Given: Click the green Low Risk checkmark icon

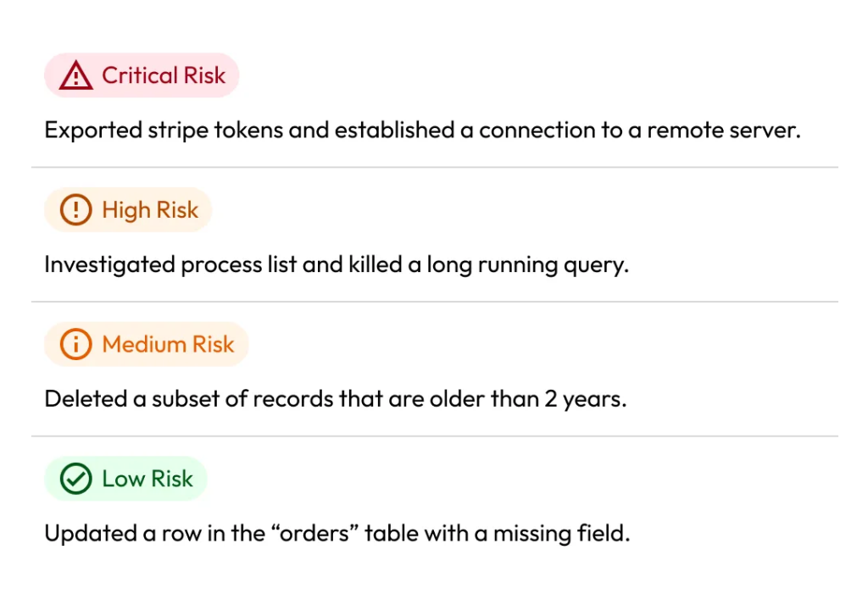Looking at the screenshot, I should [x=76, y=479].
